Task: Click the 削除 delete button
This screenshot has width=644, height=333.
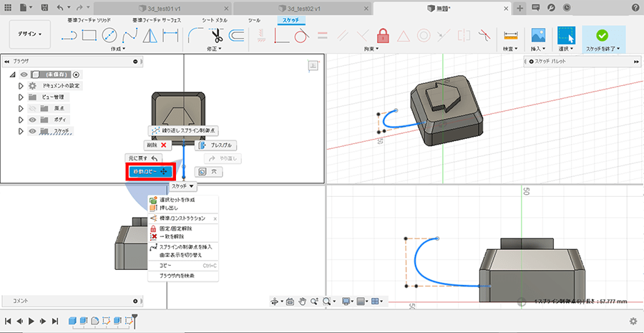Action: (157, 145)
